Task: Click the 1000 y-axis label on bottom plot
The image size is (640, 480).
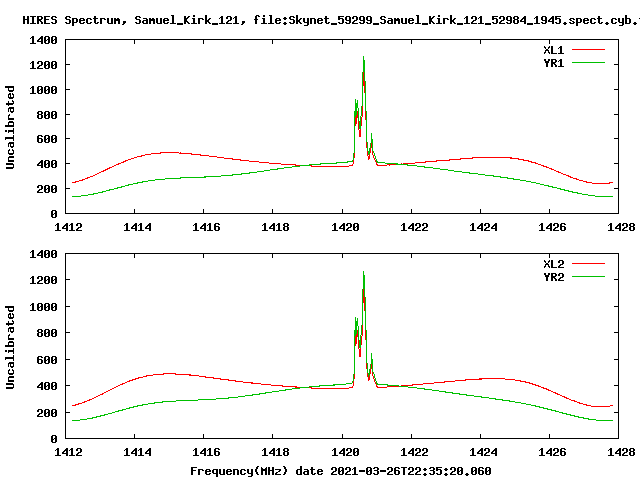Action: pyautogui.click(x=43, y=307)
